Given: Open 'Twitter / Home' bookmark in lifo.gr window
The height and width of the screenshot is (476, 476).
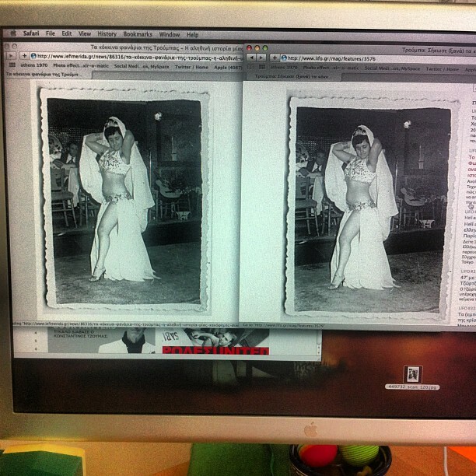Looking at the screenshot, I should tap(443, 69).
